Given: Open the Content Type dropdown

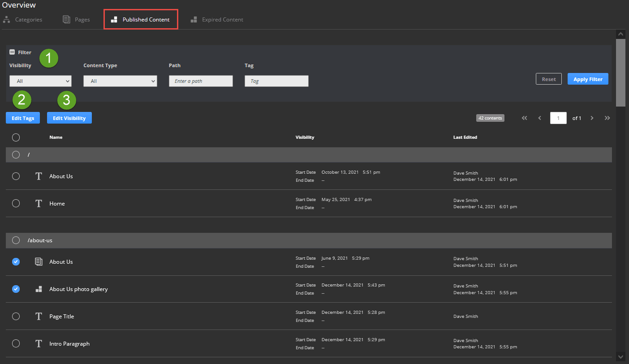Looking at the screenshot, I should (120, 81).
